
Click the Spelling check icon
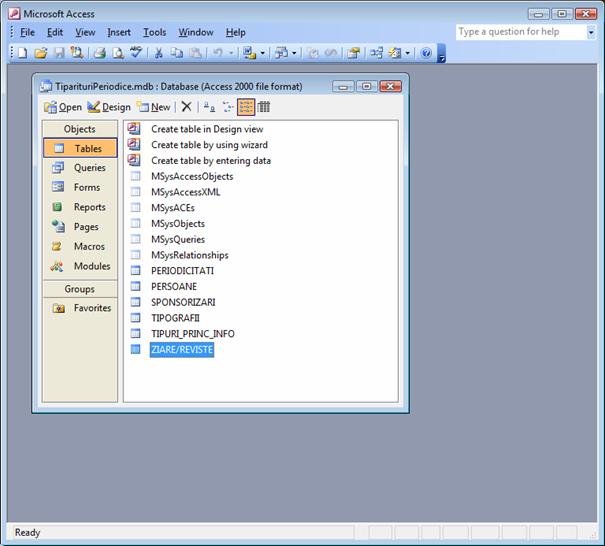(x=136, y=52)
